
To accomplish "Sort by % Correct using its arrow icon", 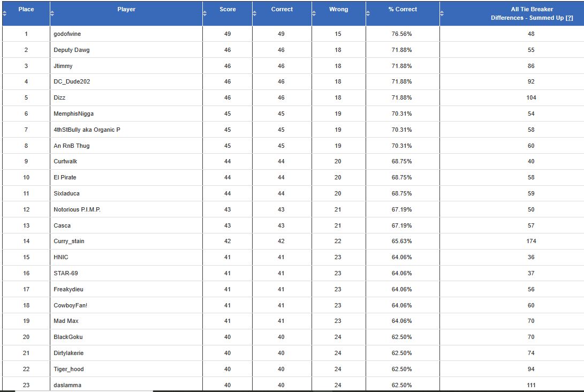I will point(368,13).
